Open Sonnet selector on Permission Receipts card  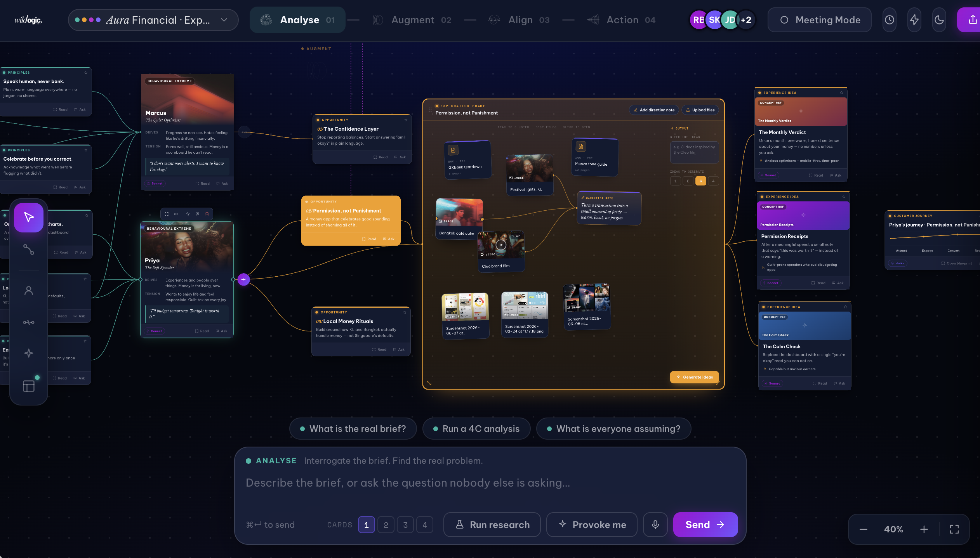click(771, 283)
